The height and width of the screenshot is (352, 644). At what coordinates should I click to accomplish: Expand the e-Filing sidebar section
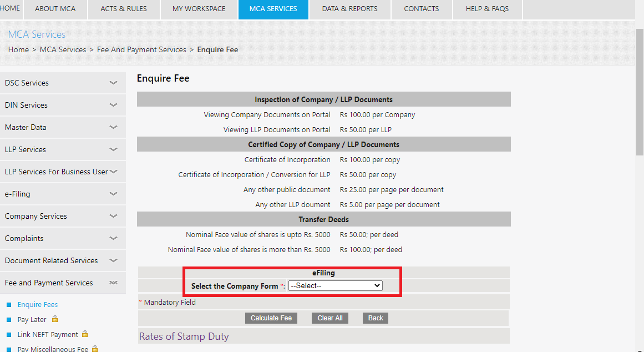click(x=113, y=194)
